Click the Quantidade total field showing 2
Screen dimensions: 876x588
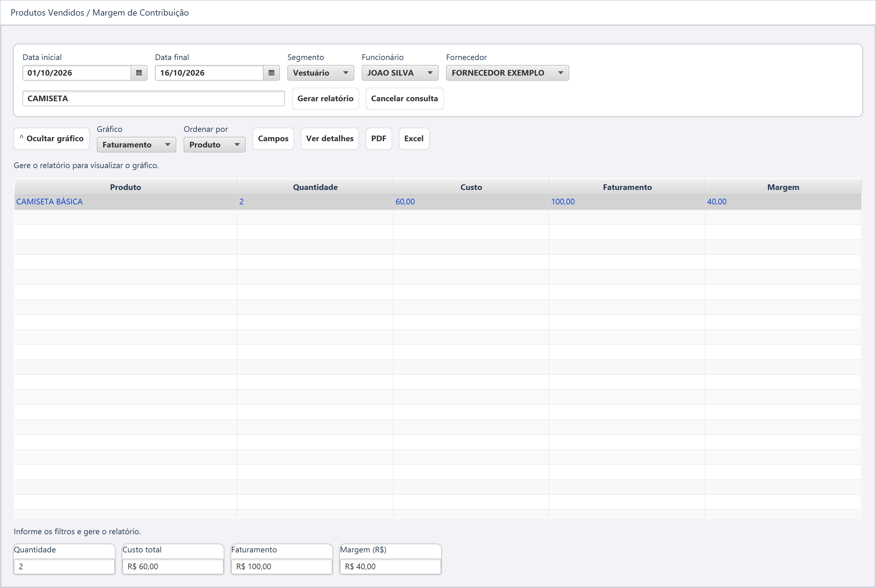point(64,566)
